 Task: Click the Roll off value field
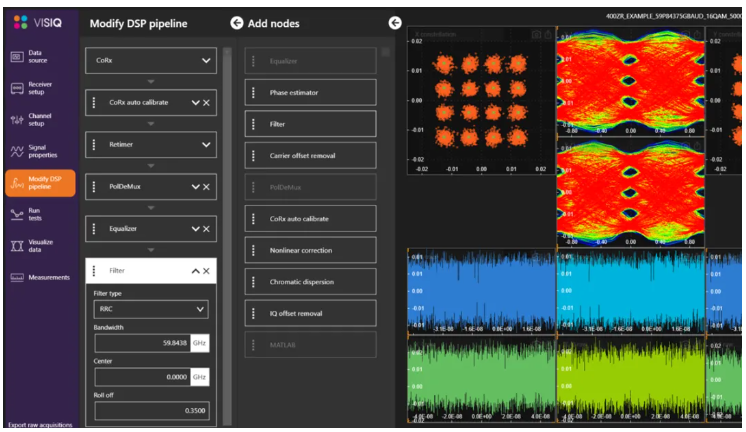[x=152, y=411]
